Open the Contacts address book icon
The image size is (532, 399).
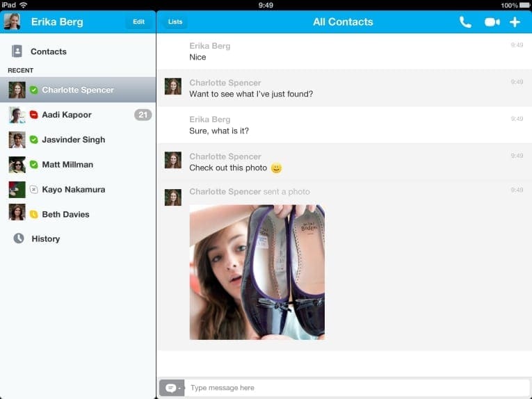click(17, 51)
